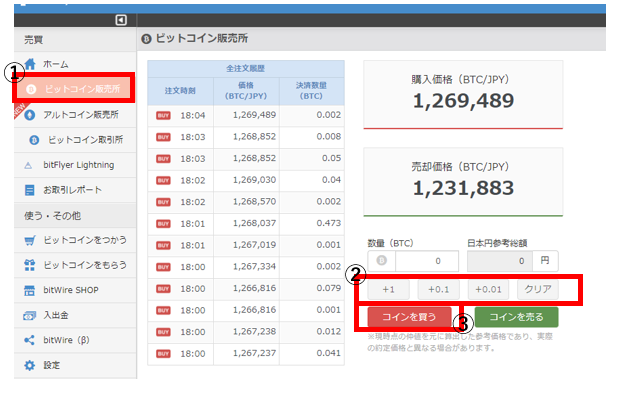Click the 購入価格 1,269,489 panel
The width and height of the screenshot is (619, 396).
point(463,94)
